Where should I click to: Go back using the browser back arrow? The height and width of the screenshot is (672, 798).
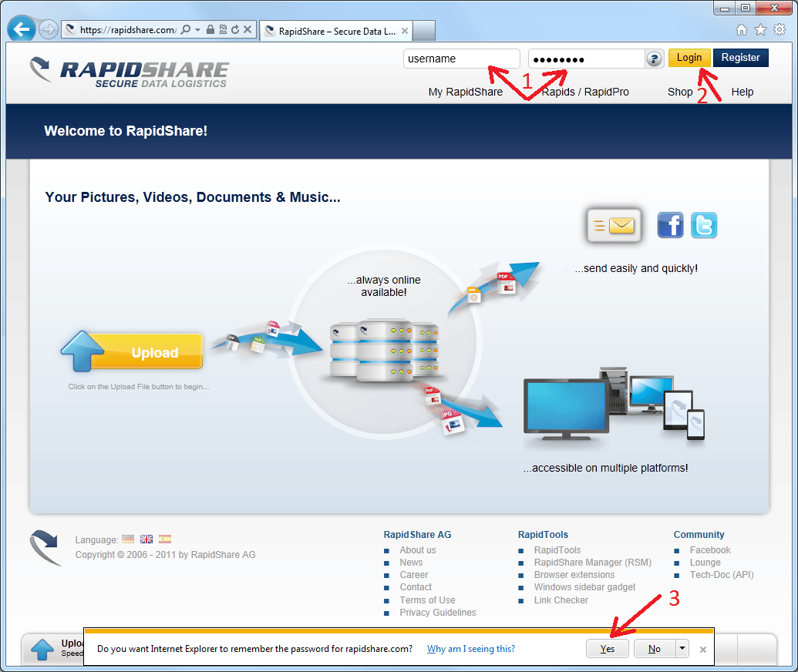[21, 29]
